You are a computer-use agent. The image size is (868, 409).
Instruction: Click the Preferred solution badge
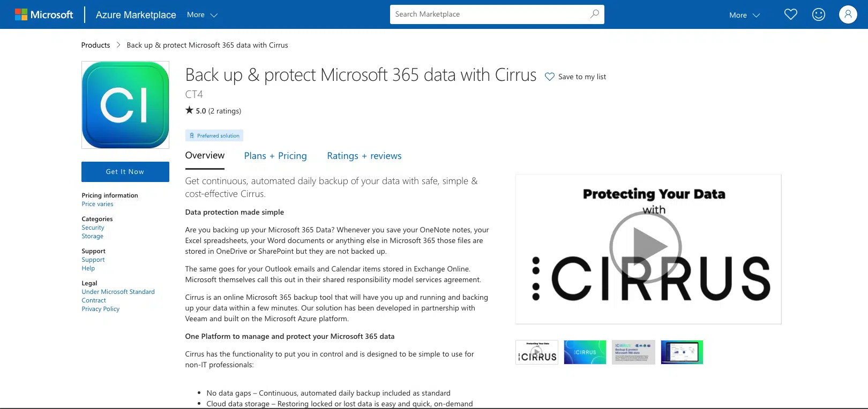pyautogui.click(x=214, y=135)
